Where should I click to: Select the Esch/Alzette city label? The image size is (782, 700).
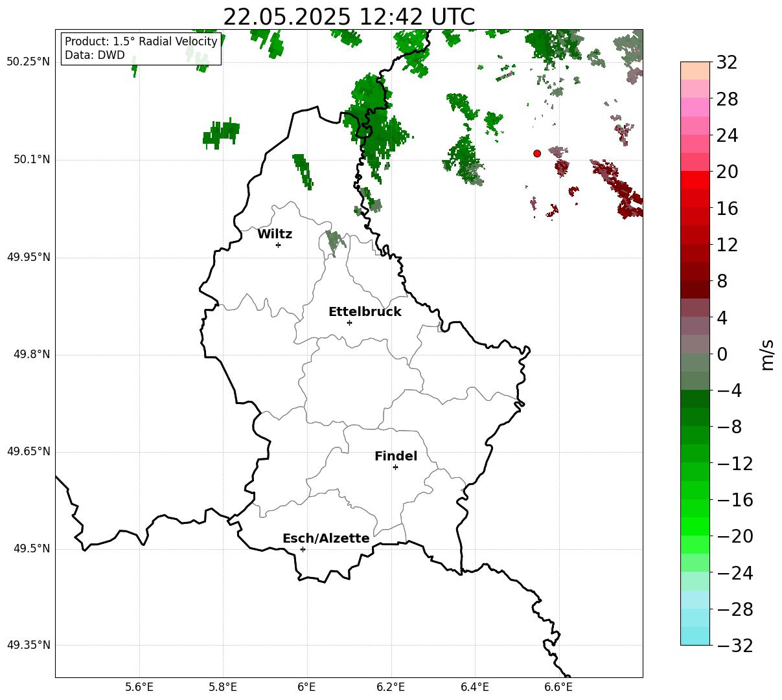coord(326,539)
